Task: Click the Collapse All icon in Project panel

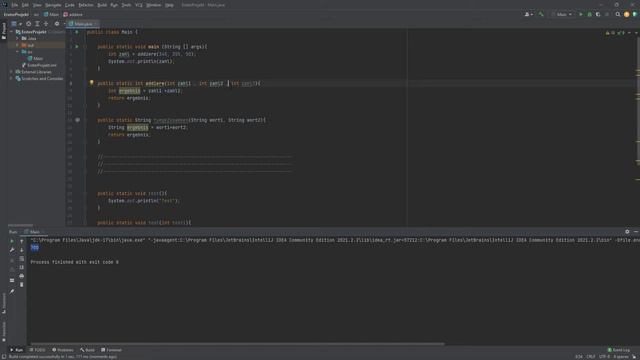Action: [46, 24]
